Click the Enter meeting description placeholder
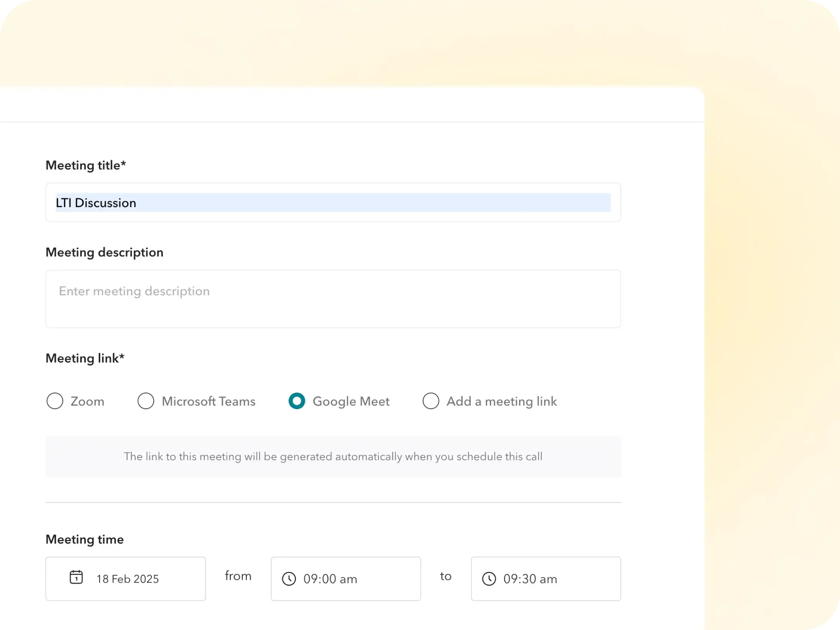This screenshot has height=630, width=840. 134,291
